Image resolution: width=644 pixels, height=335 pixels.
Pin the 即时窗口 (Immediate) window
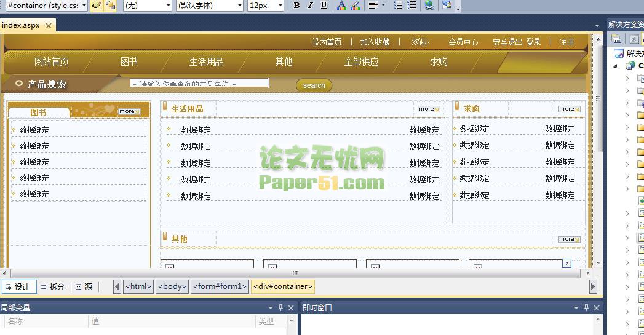[587, 307]
